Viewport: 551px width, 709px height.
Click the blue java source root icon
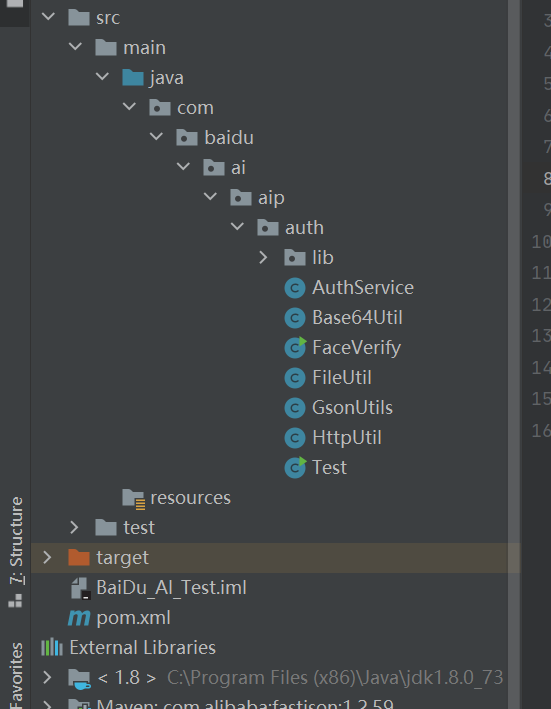[x=133, y=77]
